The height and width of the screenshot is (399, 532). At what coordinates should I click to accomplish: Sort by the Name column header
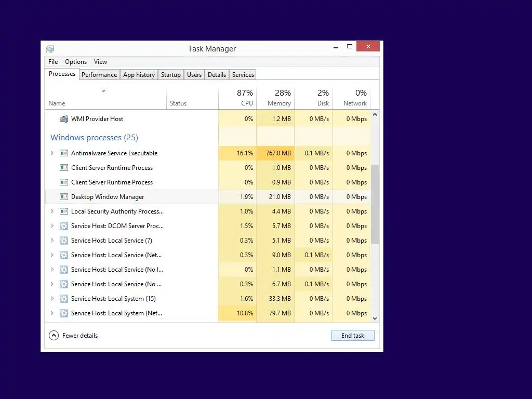[105, 98]
